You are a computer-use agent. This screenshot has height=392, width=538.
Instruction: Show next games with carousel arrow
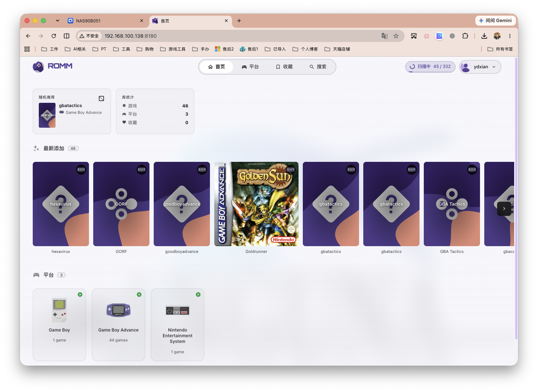pyautogui.click(x=504, y=209)
